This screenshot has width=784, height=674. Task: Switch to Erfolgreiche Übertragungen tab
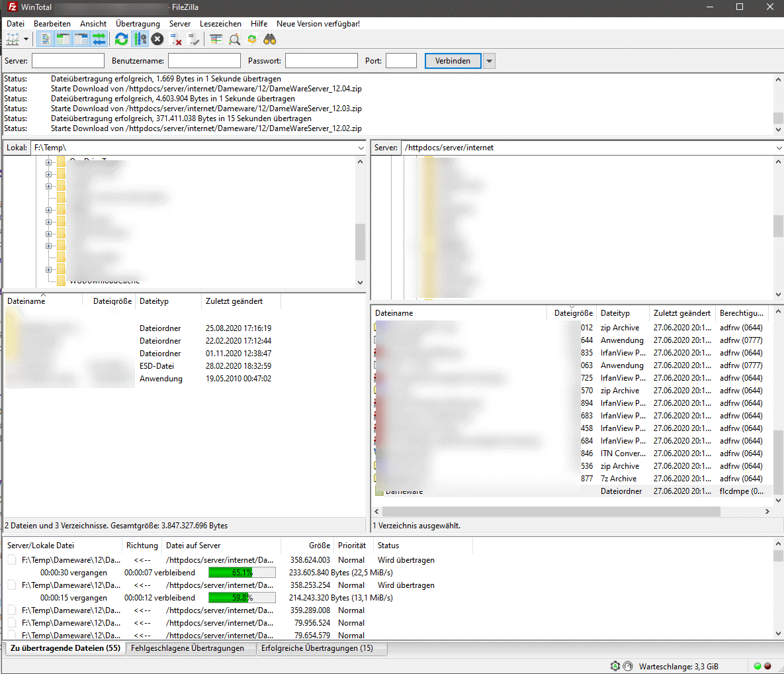(317, 649)
